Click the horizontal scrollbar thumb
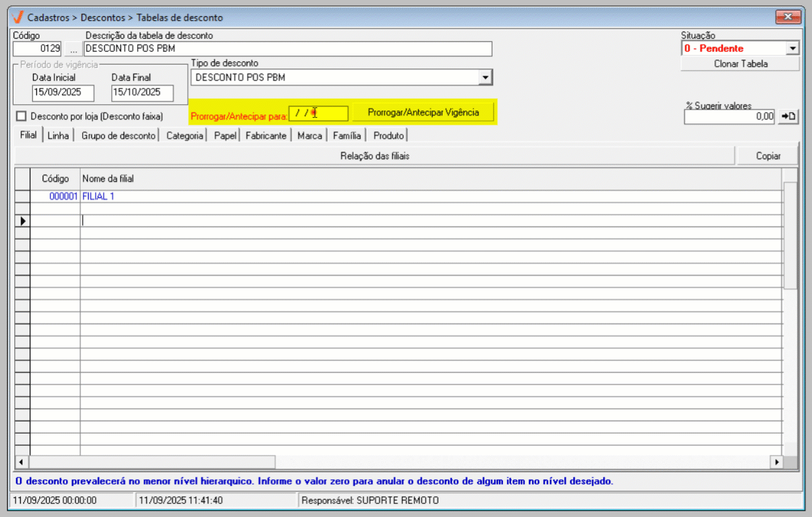This screenshot has width=812, height=517. click(152, 462)
